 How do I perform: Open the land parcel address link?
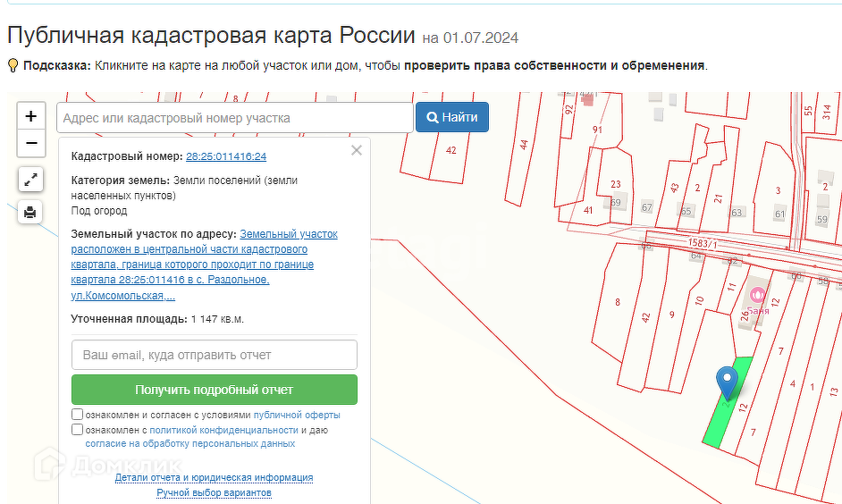[204, 265]
